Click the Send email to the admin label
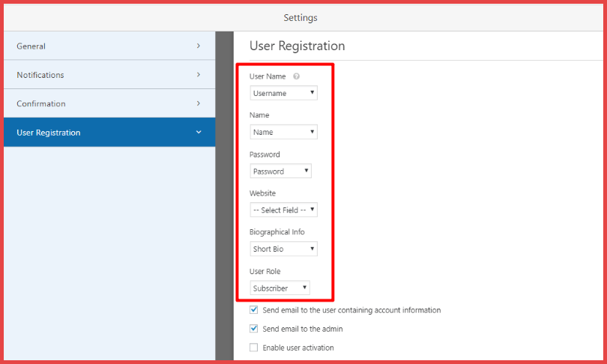Viewport: 607px width, 364px height. [x=303, y=329]
